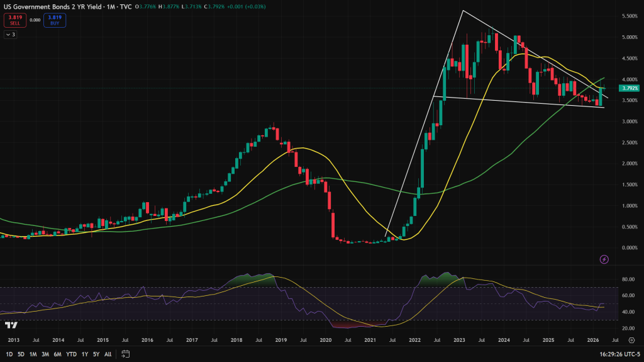Click the purple lightning bolt icon
This screenshot has height=362, width=644.
604,259
